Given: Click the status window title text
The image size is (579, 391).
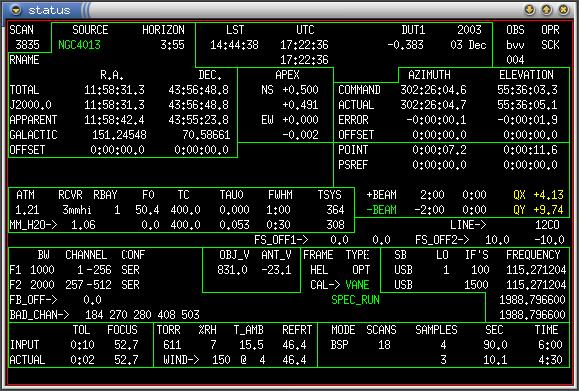Looking at the screenshot, I should tap(49, 10).
